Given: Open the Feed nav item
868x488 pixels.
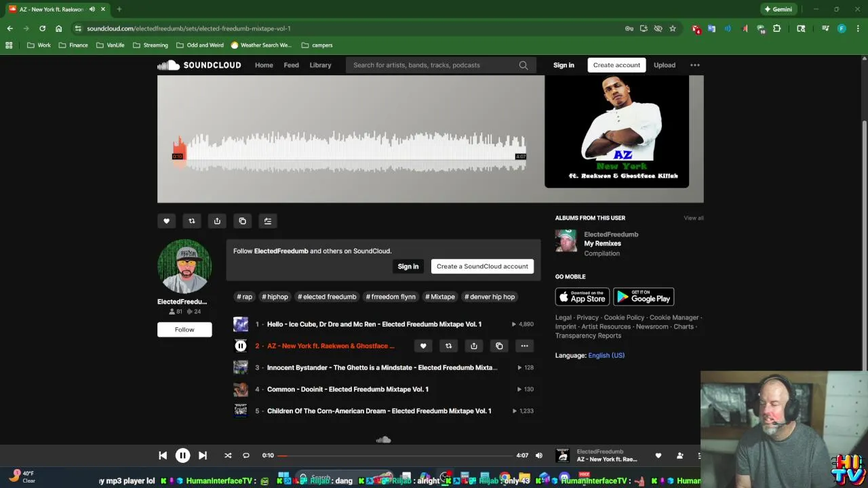Looking at the screenshot, I should [x=292, y=65].
